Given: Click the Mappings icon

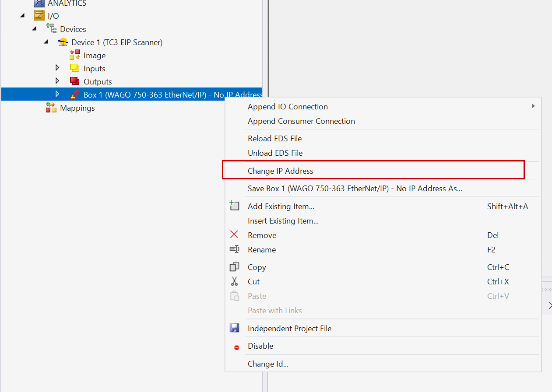Looking at the screenshot, I should coord(51,108).
